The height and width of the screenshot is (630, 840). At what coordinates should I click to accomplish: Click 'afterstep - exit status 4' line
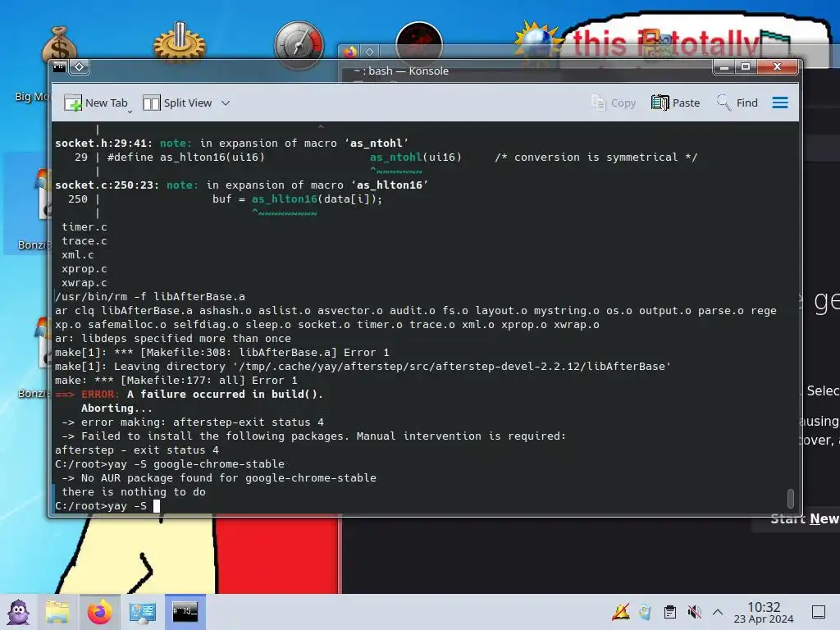tap(137, 450)
